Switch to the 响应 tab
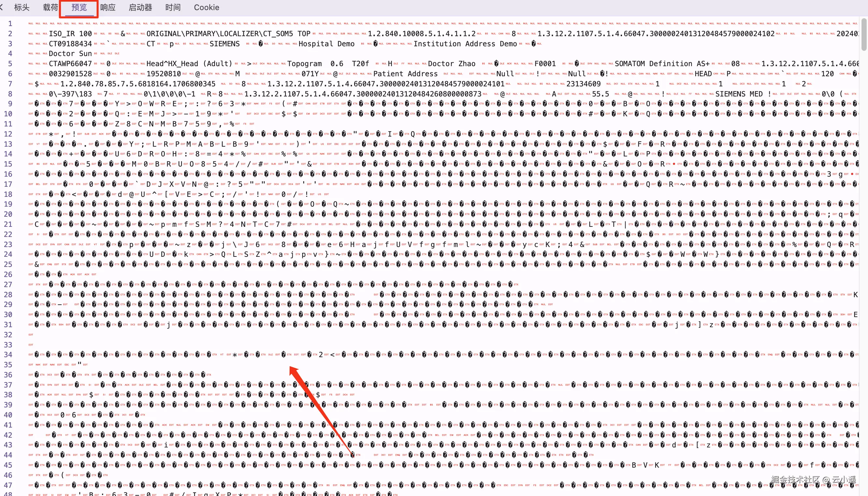The height and width of the screenshot is (496, 868). 108,7
